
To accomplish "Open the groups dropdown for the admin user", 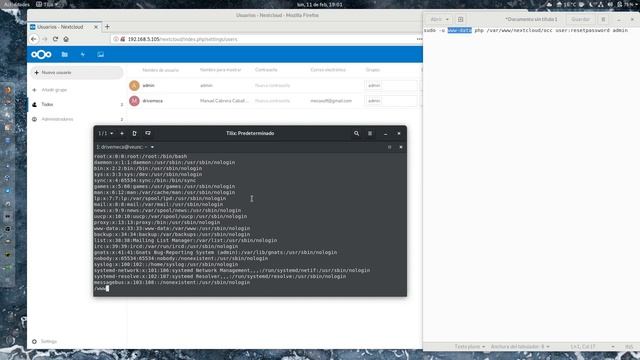I will (391, 86).
